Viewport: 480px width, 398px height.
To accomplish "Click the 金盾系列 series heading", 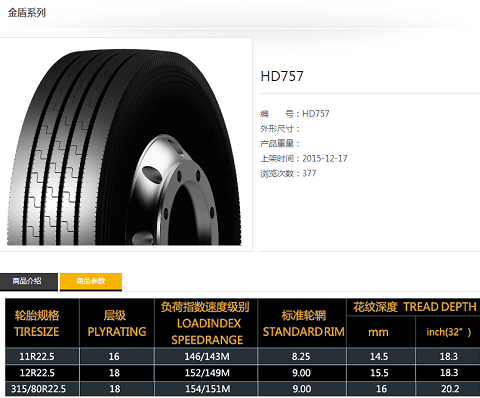I will pos(27,13).
